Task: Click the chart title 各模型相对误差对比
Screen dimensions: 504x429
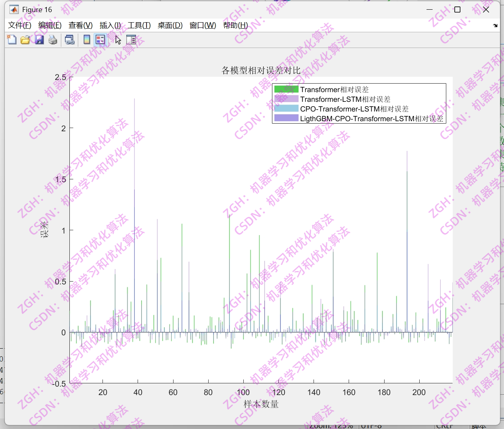Action: [261, 70]
